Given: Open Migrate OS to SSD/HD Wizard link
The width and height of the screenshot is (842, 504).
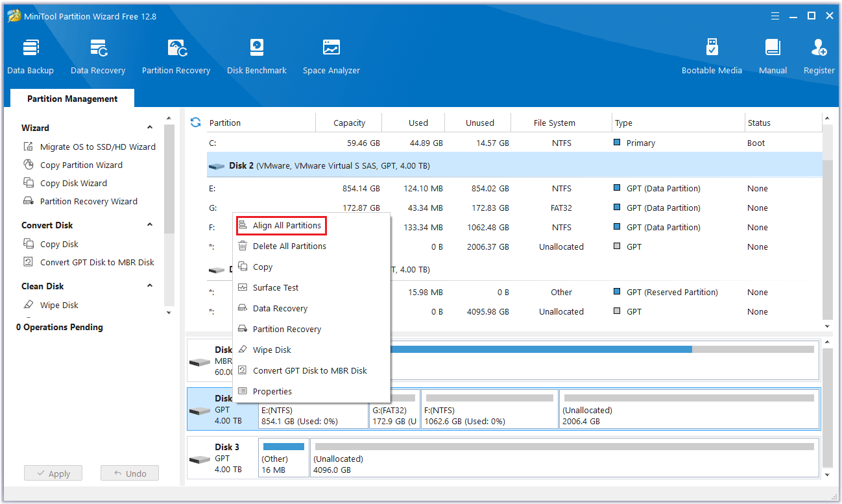Looking at the screenshot, I should click(x=98, y=147).
